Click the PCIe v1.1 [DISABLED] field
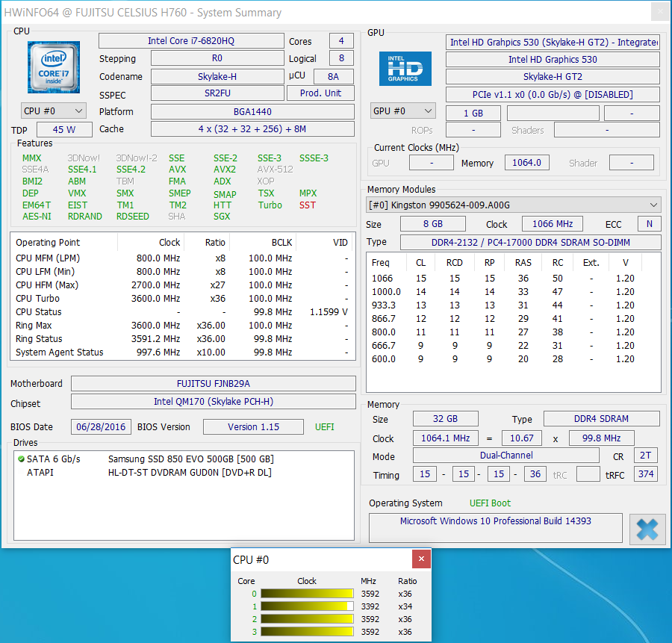Image resolution: width=672 pixels, height=643 pixels. 553,95
